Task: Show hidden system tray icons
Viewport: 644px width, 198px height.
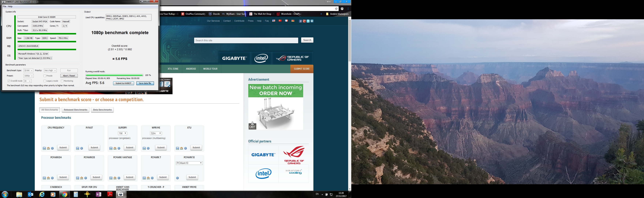Action: (322, 194)
